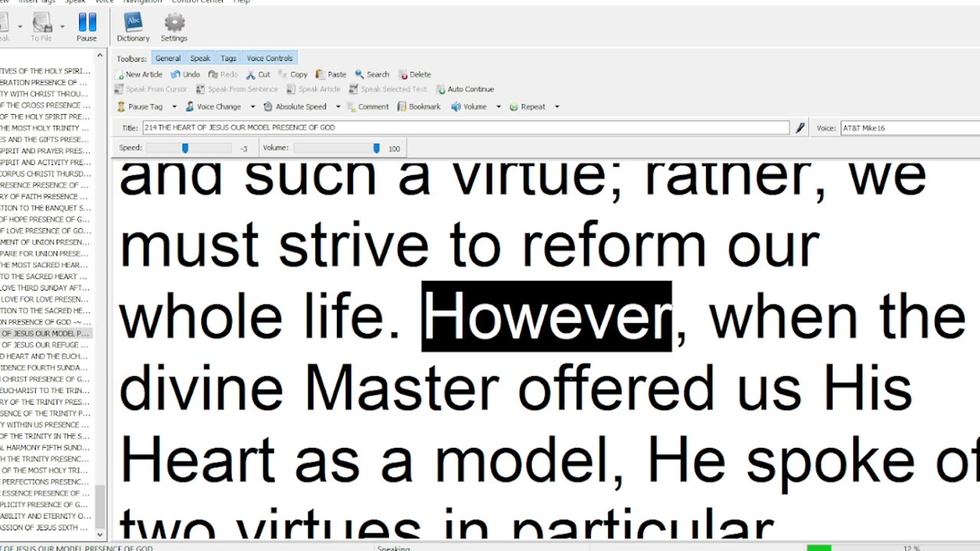Toggle the Tags toolbar

pyautogui.click(x=228, y=58)
